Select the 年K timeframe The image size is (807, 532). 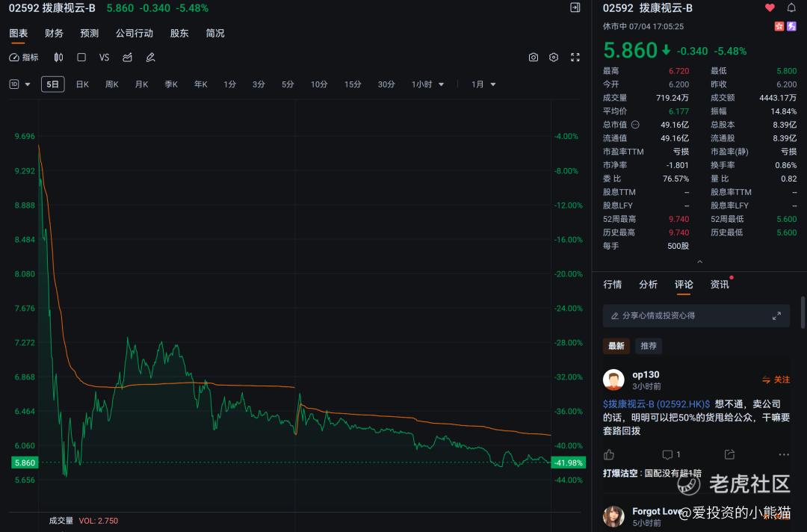click(201, 84)
